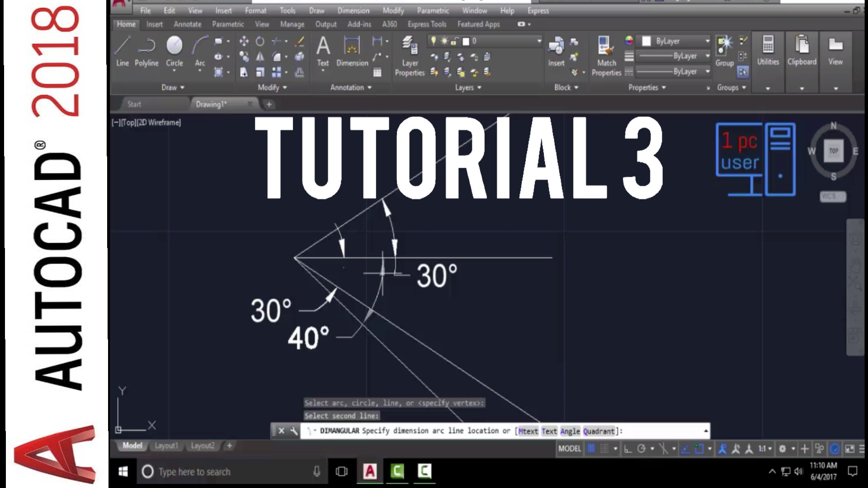Open annotation scale 1:1 dropdown
The height and width of the screenshot is (488, 868).
(765, 449)
